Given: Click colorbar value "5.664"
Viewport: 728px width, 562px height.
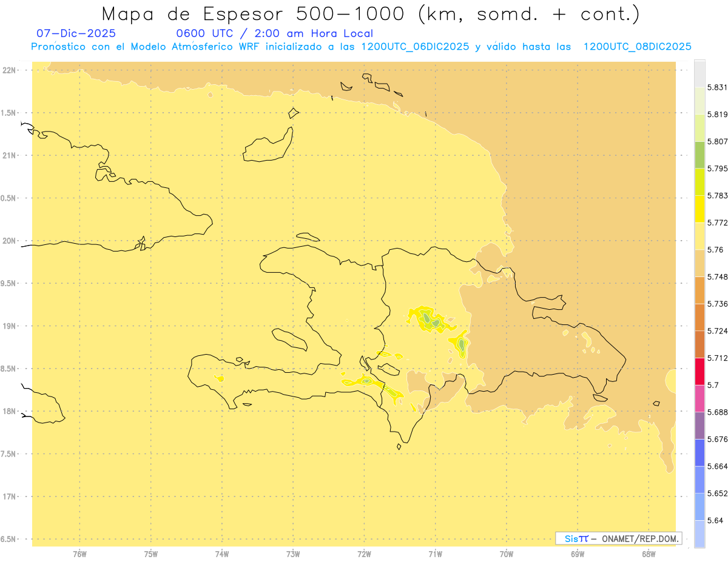Looking at the screenshot, I should [717, 466].
